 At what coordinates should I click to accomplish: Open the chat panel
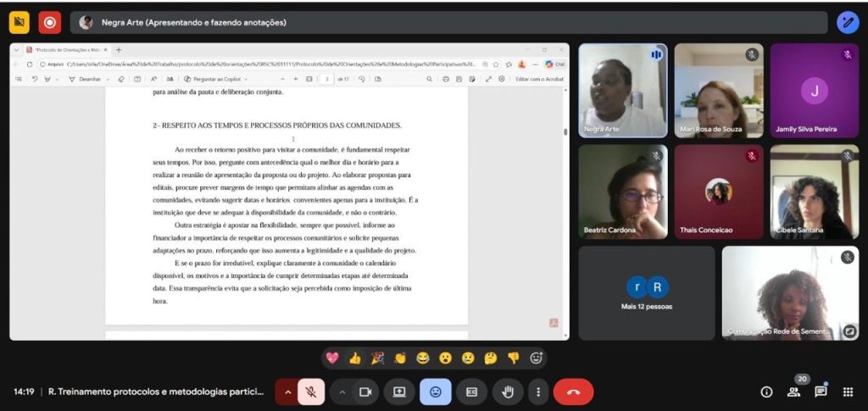(x=821, y=392)
